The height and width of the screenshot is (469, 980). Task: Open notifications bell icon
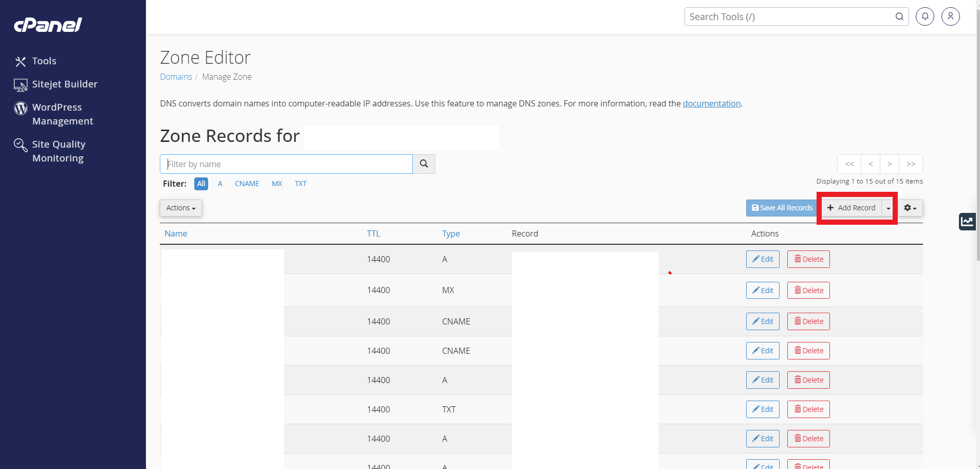[925, 16]
